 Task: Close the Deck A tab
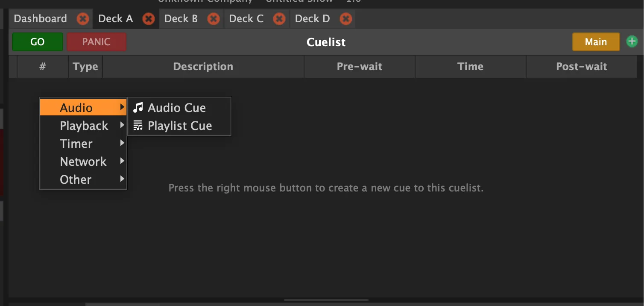149,19
